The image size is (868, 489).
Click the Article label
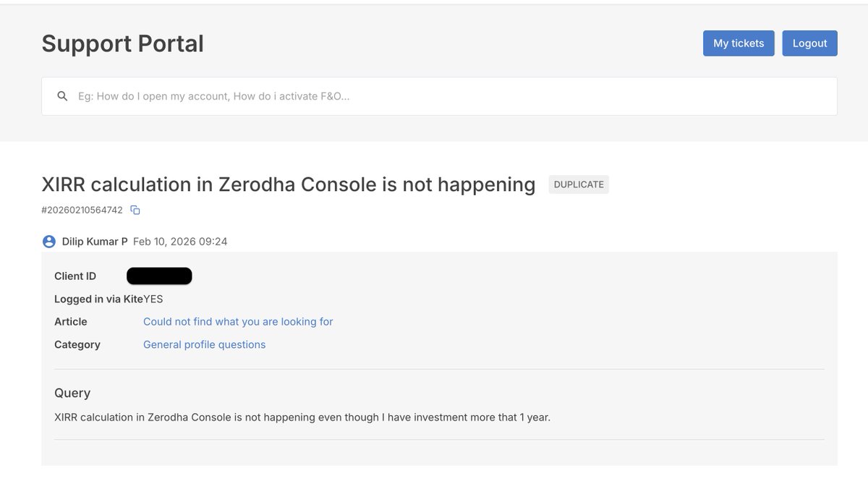(x=71, y=322)
